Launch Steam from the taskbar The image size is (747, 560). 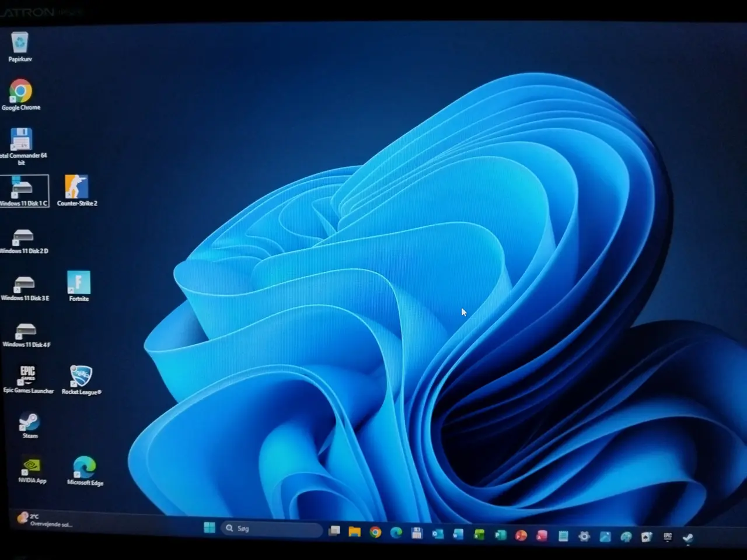(687, 538)
